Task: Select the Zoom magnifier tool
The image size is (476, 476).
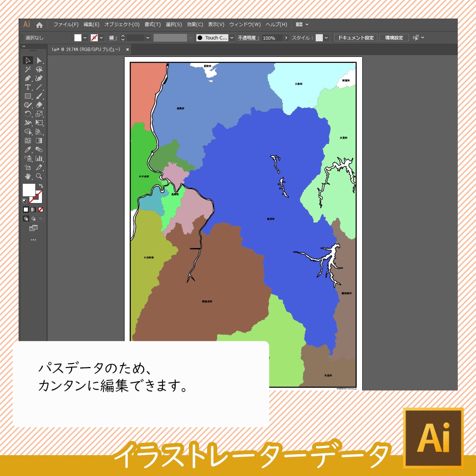Action: click(39, 177)
